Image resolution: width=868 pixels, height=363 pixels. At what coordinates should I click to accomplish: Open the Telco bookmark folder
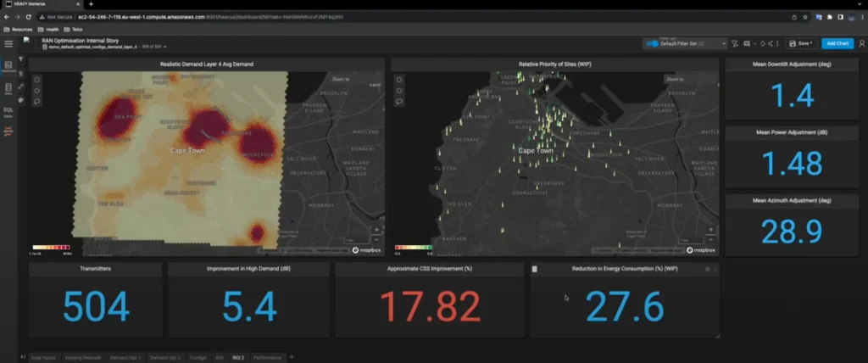tap(73, 30)
